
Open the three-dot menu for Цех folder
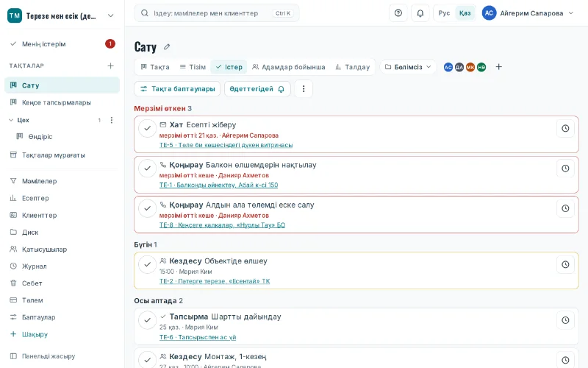click(x=112, y=120)
